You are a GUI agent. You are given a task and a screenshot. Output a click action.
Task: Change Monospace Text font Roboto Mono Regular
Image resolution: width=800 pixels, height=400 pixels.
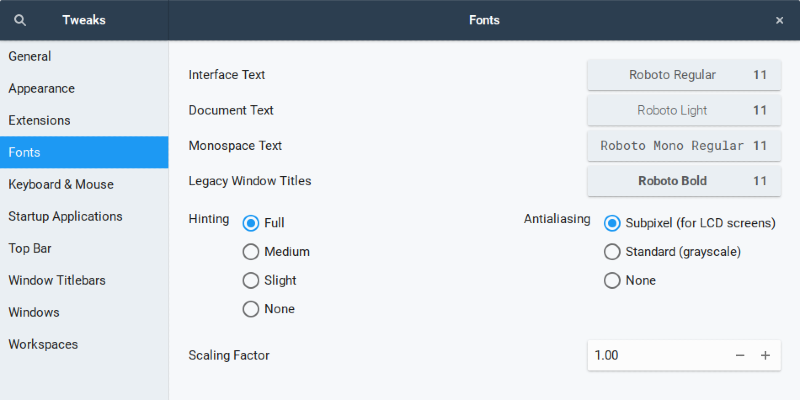coord(683,146)
